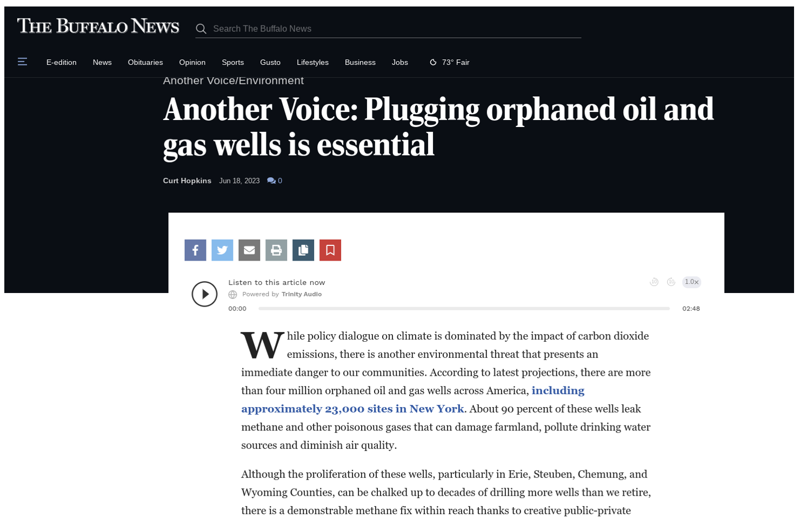Screen dimensions: 800x532
Task: Open comments bubble showing 0
Action: pyautogui.click(x=275, y=181)
